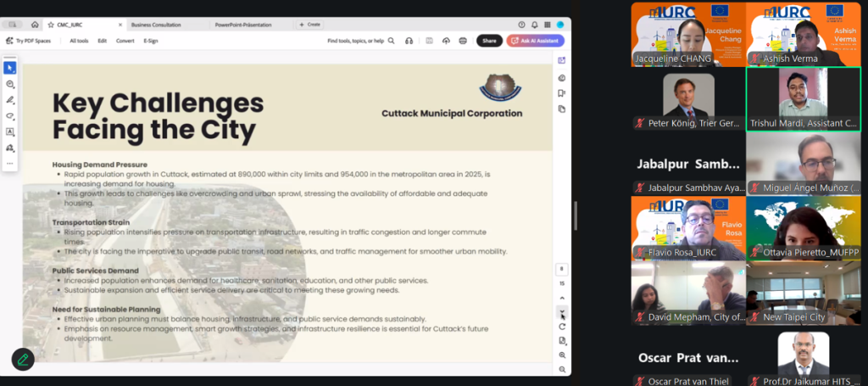The width and height of the screenshot is (868, 386).
Task: Expand more tools via the three-dots in the left toolbar
Action: click(10, 163)
